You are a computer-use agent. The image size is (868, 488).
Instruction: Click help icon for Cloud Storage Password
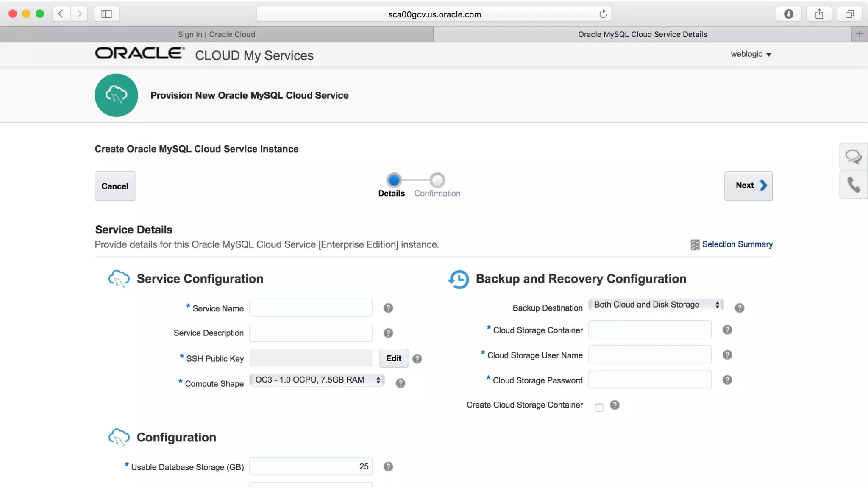[x=727, y=380]
